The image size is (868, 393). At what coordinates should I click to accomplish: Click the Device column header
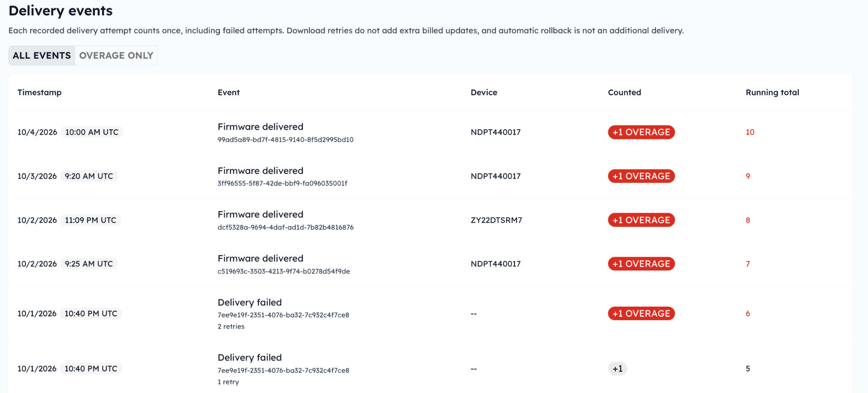[484, 92]
